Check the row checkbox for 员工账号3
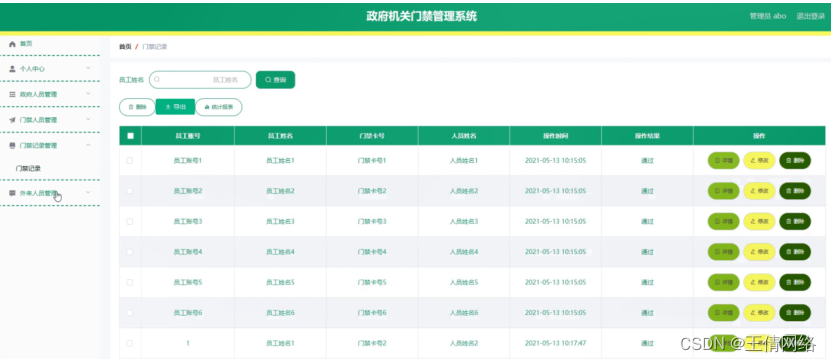This screenshot has height=362, width=832. pyautogui.click(x=130, y=221)
